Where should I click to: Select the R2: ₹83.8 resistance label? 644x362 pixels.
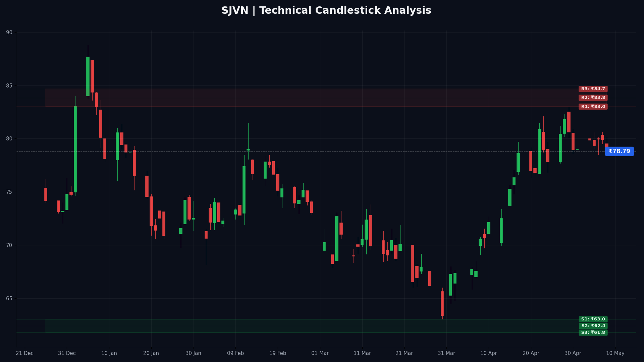[x=593, y=98]
